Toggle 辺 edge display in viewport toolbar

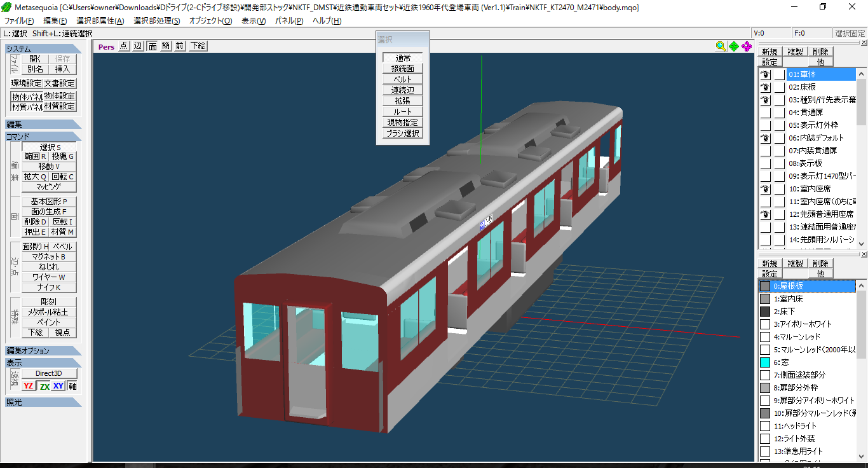[138, 46]
